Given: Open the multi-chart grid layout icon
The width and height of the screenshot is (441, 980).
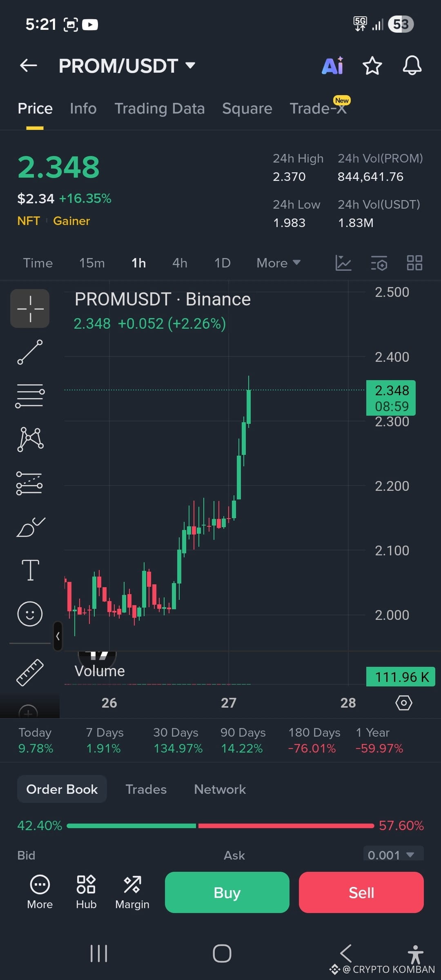Looking at the screenshot, I should 414,263.
